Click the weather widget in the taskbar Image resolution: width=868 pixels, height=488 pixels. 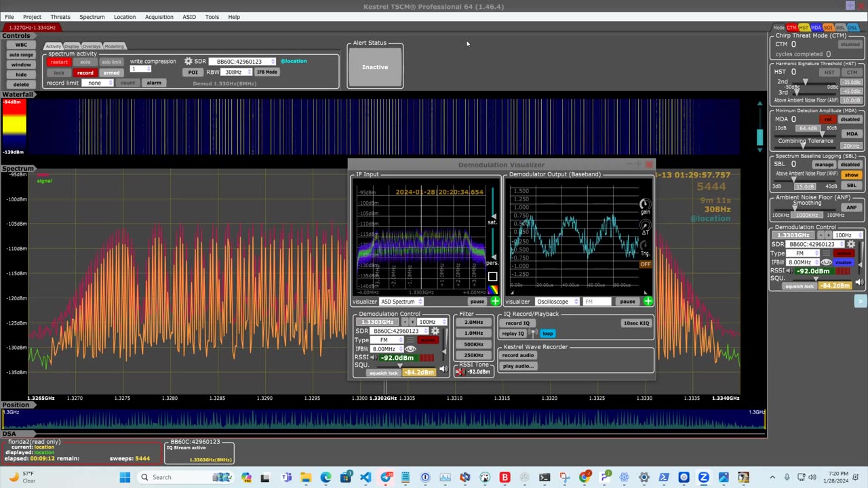[22, 477]
